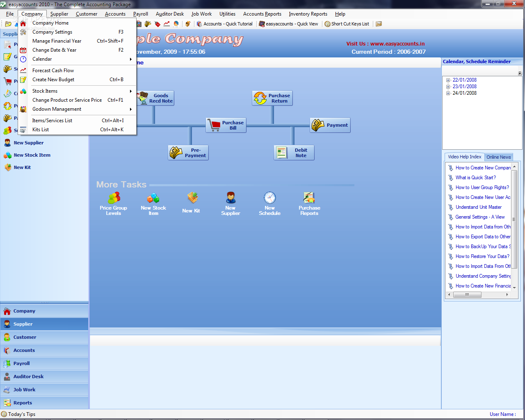Viewport: 525px width, 420px height.
Task: Click the Goods Recd Note workflow icon
Action: pyautogui.click(x=155, y=98)
